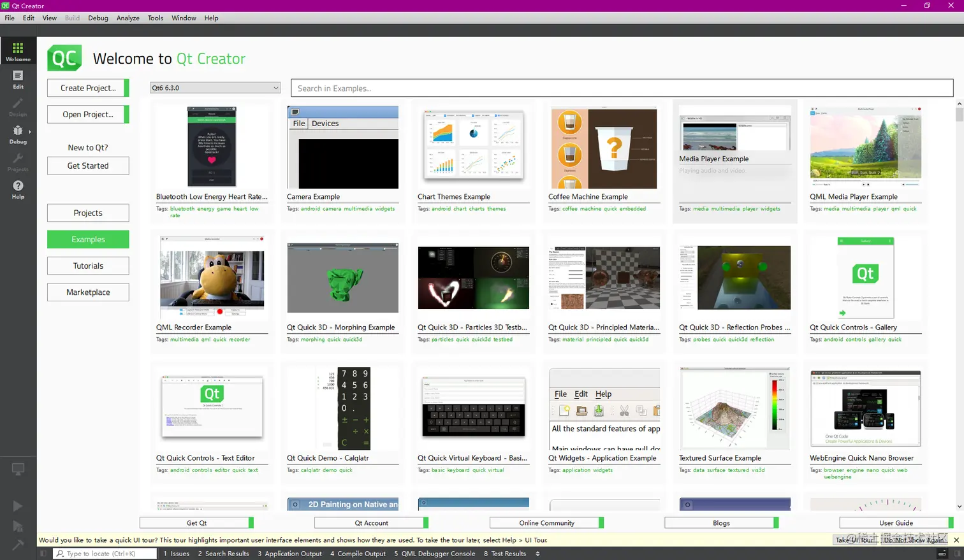Viewport: 964px width, 560px height.
Task: Click the Type to locate field
Action: pos(105,554)
